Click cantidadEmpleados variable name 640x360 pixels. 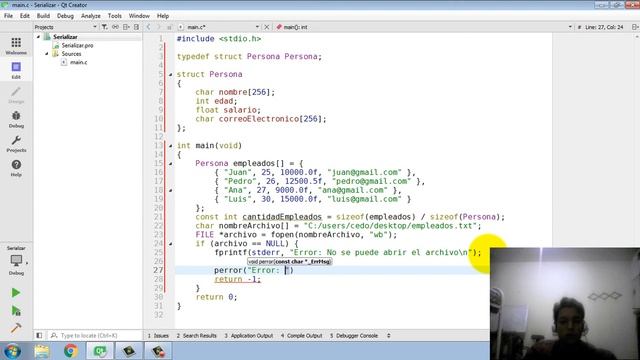click(x=282, y=217)
